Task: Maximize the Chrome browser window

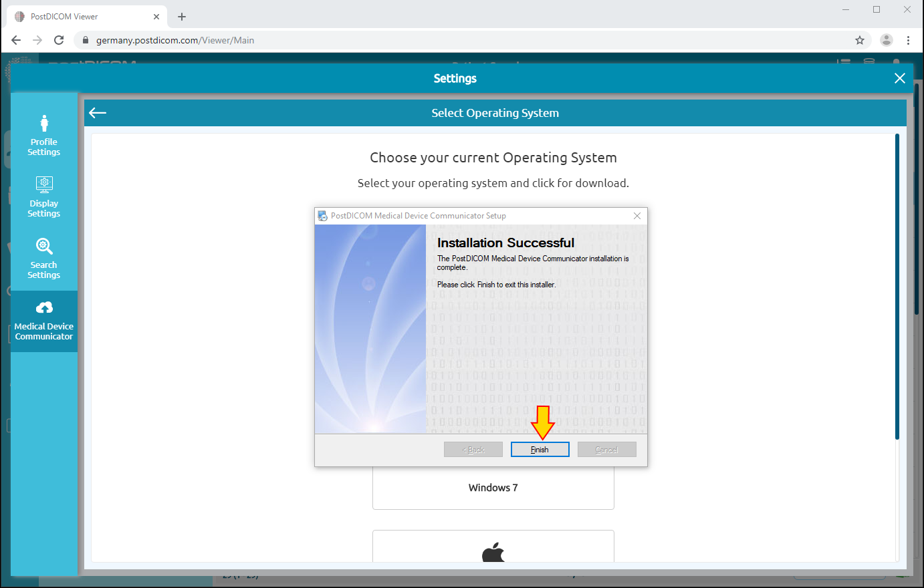Action: tap(877, 9)
